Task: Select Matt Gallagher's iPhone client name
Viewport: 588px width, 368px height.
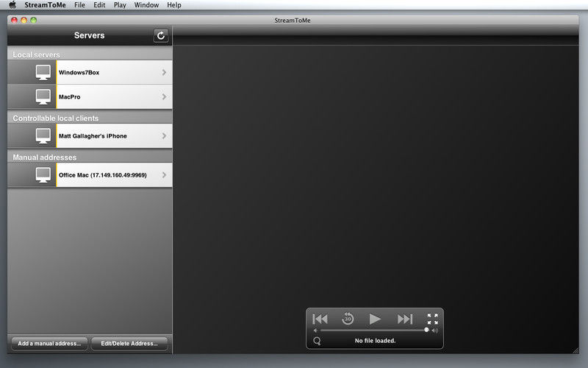Action: [93, 136]
